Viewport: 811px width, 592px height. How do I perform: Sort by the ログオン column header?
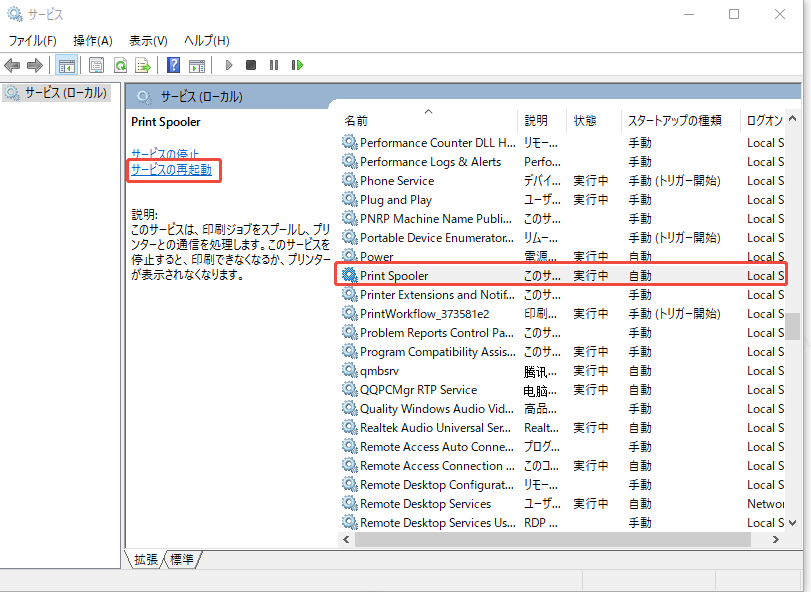[x=763, y=121]
